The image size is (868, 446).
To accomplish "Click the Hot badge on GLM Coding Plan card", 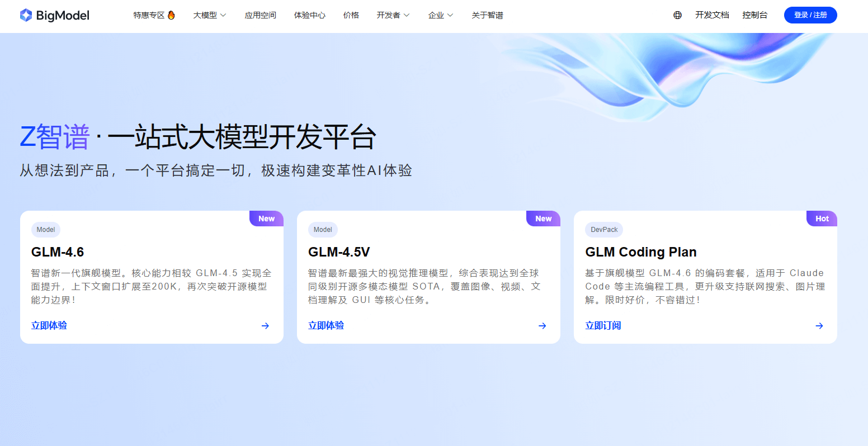I will tap(822, 219).
